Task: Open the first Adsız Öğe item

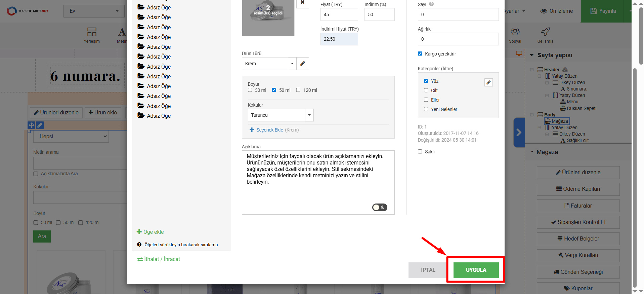Action: (159, 7)
